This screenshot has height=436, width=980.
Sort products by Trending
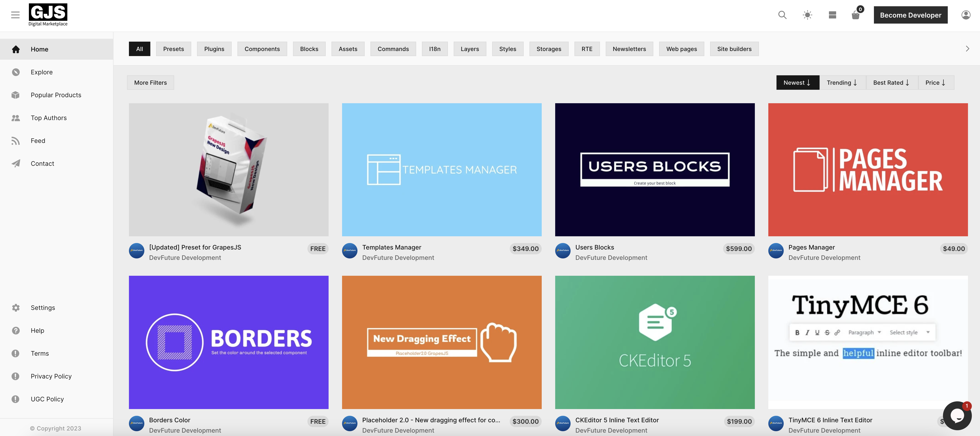[842, 83]
